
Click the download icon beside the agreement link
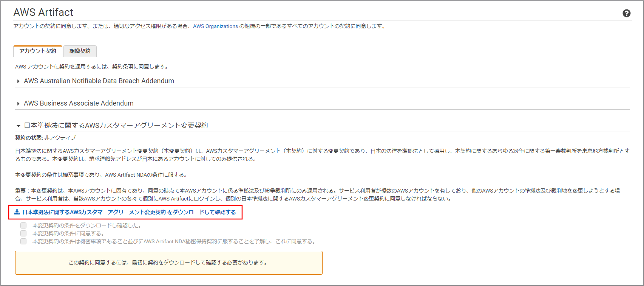pyautogui.click(x=17, y=212)
